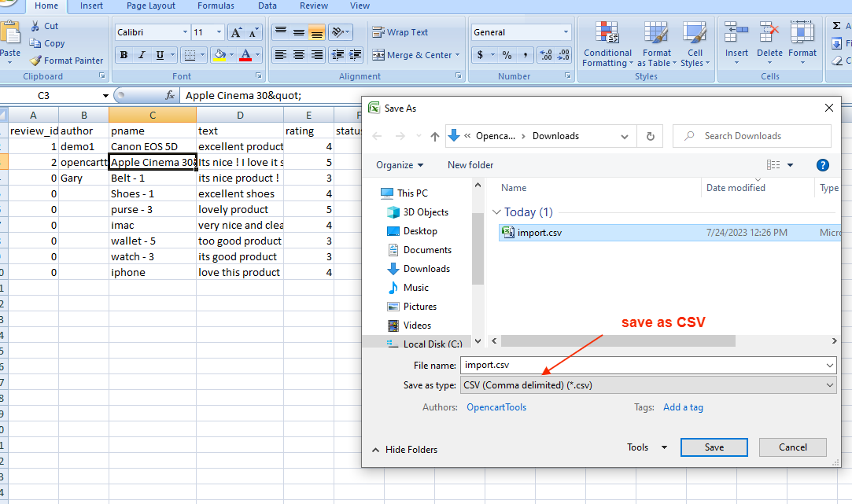852x504 pixels.
Task: Toggle Italic formatting
Action: (x=142, y=55)
